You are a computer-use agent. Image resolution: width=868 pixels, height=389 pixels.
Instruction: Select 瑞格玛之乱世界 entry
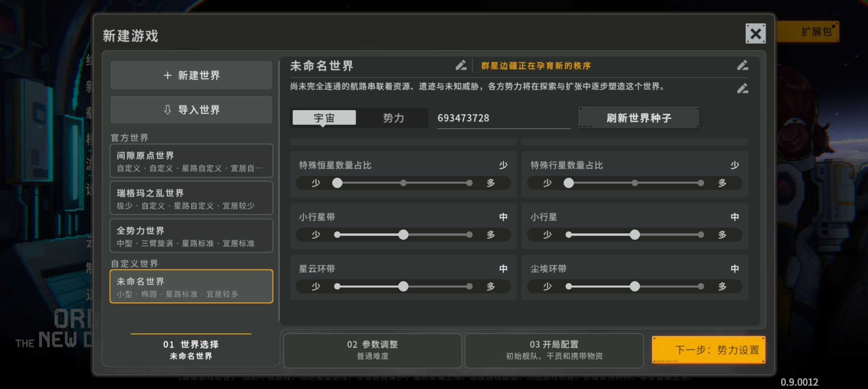(191, 198)
